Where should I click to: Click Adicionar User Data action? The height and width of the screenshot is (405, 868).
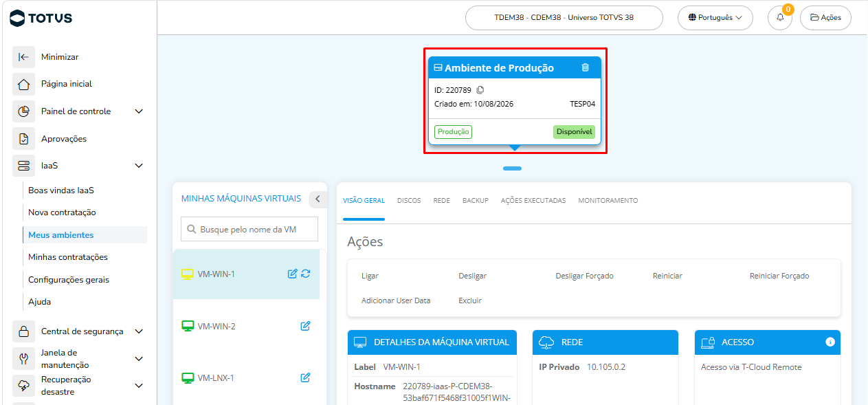pyautogui.click(x=396, y=300)
